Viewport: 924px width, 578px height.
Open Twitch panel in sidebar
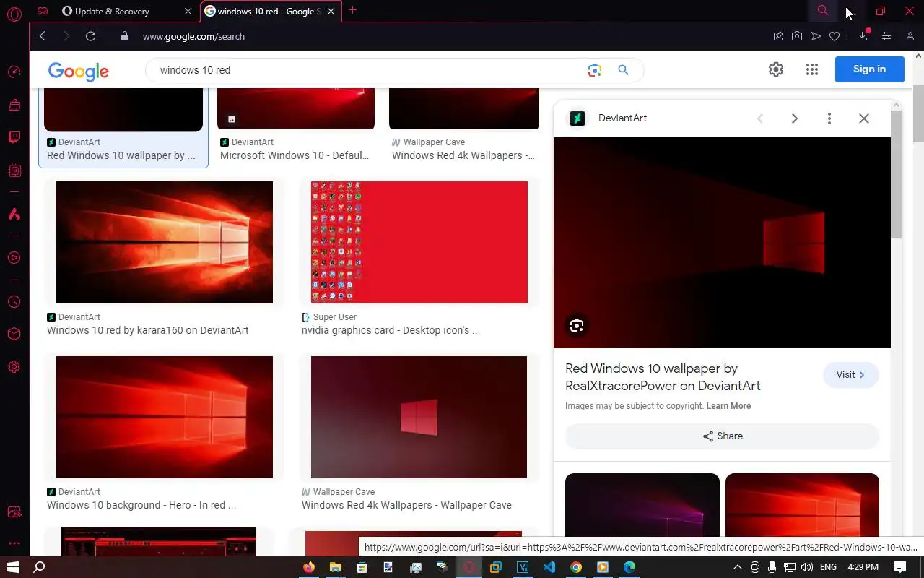click(14, 137)
